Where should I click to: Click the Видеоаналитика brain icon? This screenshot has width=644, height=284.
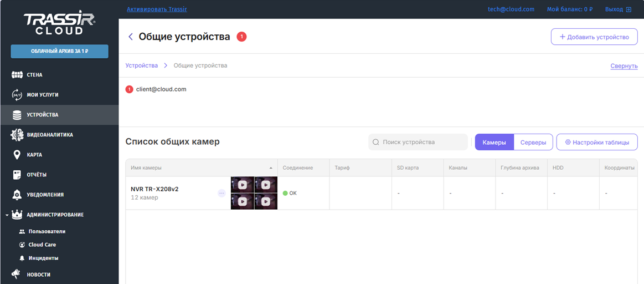coord(17,135)
